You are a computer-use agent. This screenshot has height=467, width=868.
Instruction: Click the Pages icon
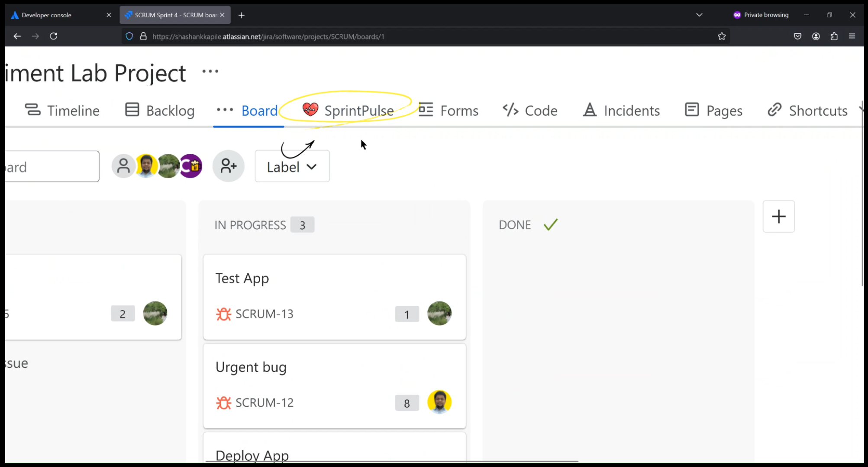[x=692, y=110]
